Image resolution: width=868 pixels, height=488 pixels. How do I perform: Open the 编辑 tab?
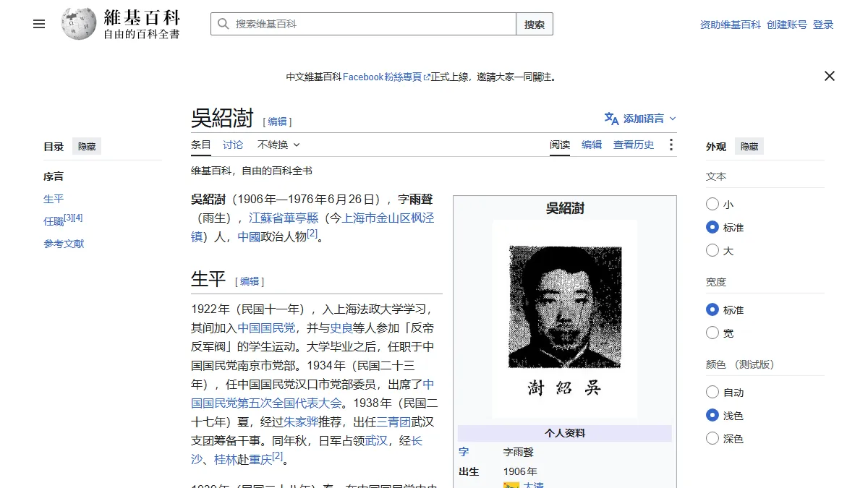pos(592,145)
